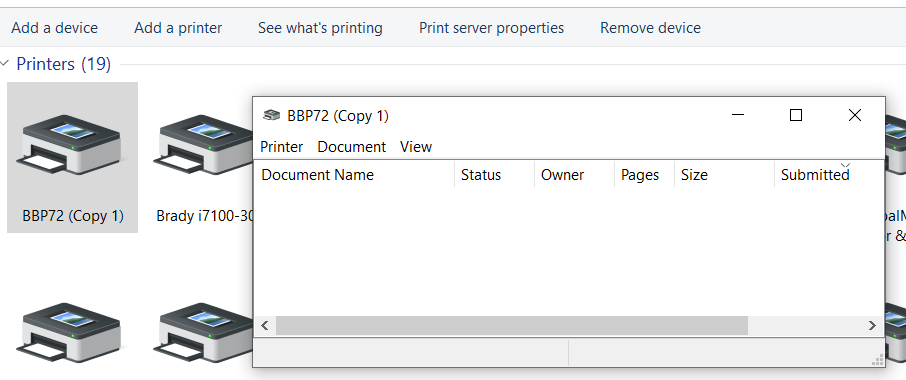This screenshot has height=380, width=906.
Task: Click the horizontal scrollbar right arrow
Action: [x=872, y=326]
